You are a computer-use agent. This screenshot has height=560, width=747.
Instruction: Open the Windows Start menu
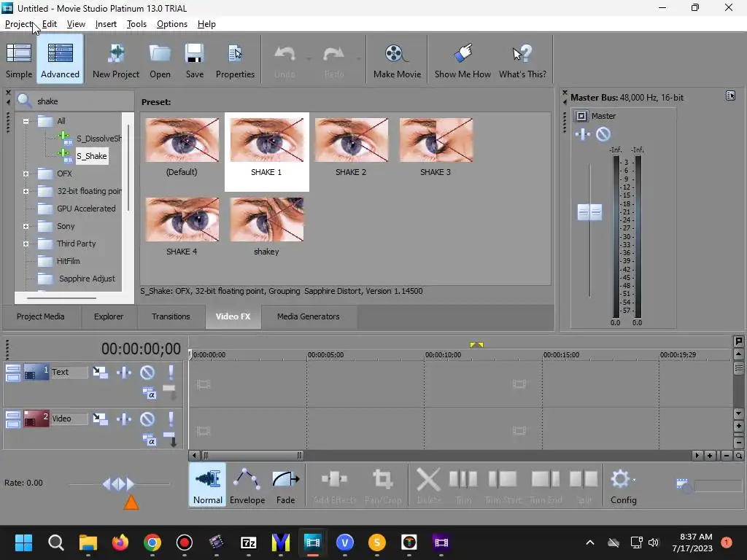point(23,542)
